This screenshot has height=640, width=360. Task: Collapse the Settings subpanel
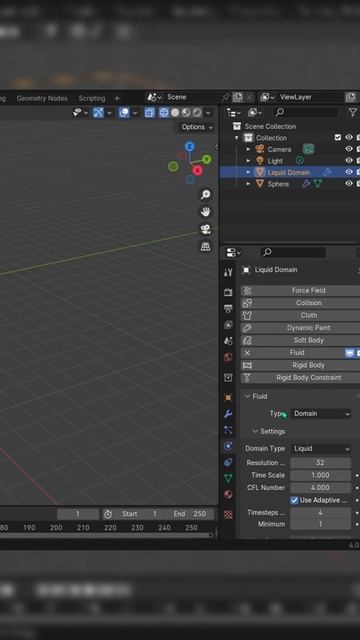click(x=255, y=431)
